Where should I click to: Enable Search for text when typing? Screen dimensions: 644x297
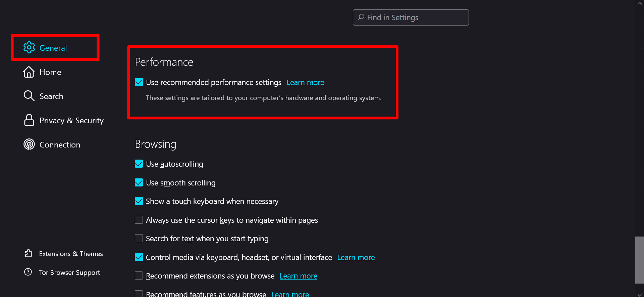pyautogui.click(x=139, y=239)
